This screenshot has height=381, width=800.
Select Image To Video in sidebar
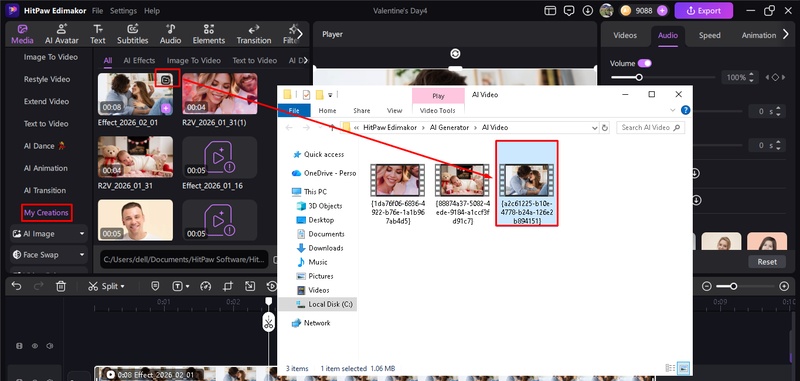click(51, 57)
